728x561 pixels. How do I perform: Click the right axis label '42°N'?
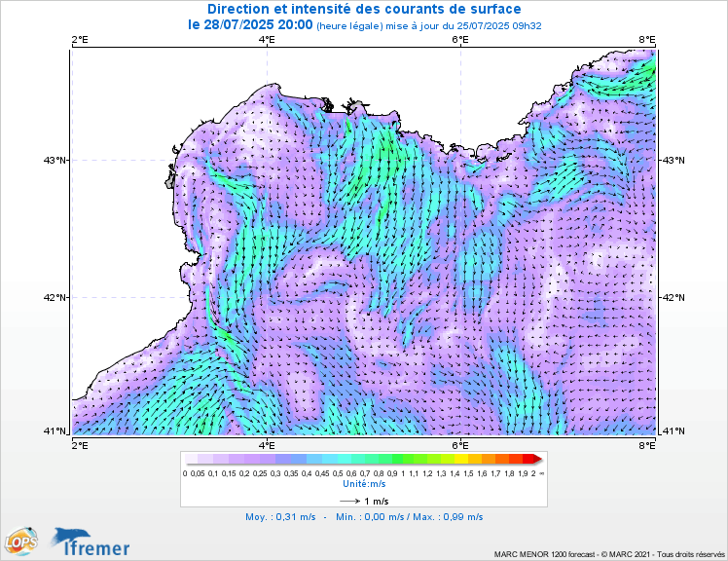pyautogui.click(x=673, y=297)
